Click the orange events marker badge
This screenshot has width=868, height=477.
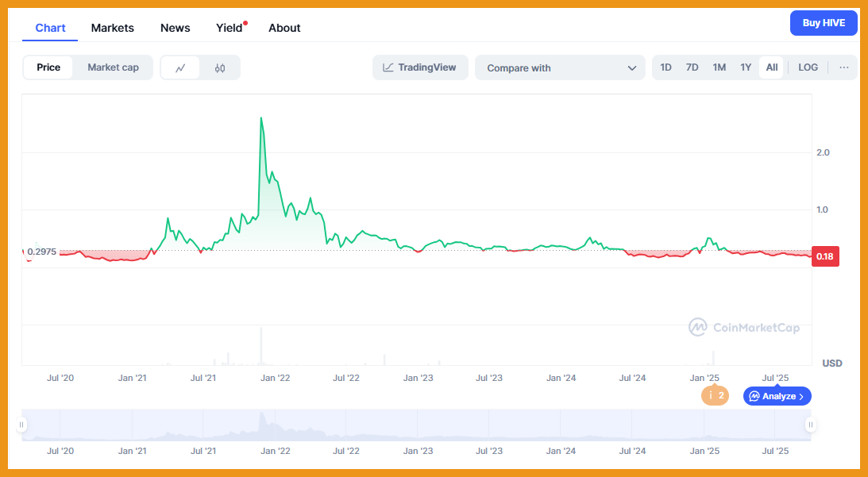click(x=715, y=395)
